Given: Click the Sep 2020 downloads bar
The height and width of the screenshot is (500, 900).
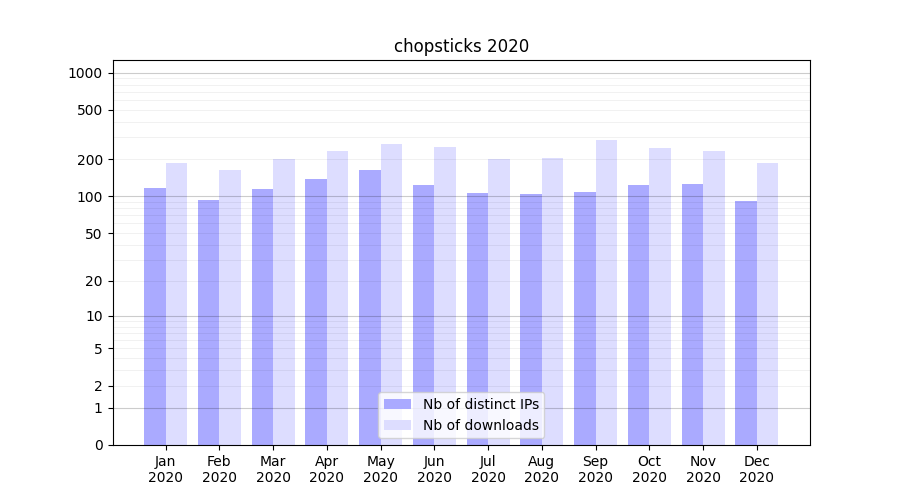Looking at the screenshot, I should tap(606, 292).
